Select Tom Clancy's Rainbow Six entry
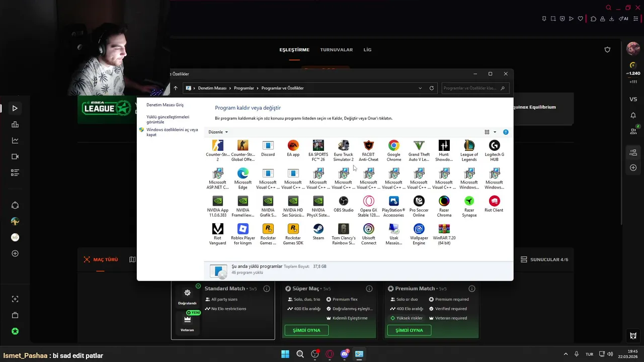The image size is (644, 362). click(343, 234)
